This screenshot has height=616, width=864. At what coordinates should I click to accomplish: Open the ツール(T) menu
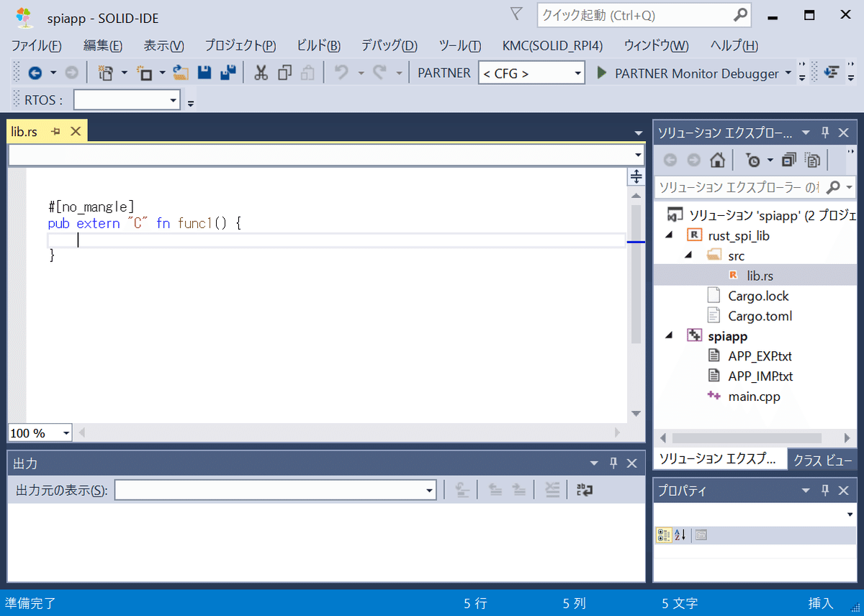(459, 45)
